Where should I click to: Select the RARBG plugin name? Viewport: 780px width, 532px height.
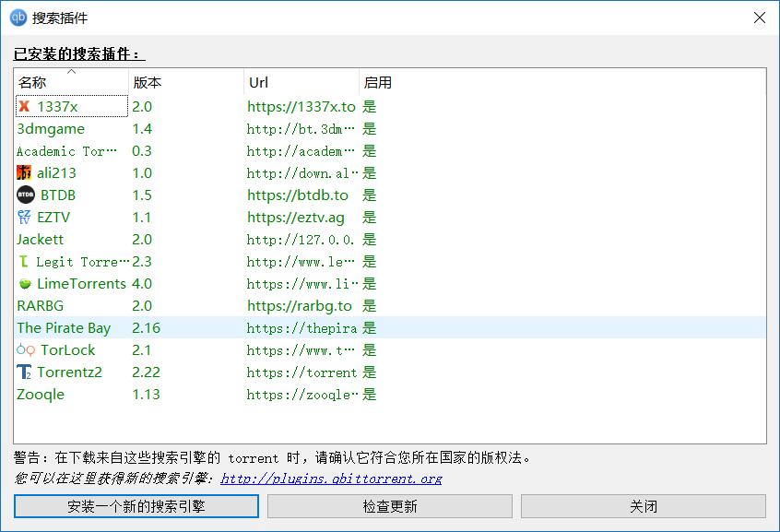[x=41, y=305]
